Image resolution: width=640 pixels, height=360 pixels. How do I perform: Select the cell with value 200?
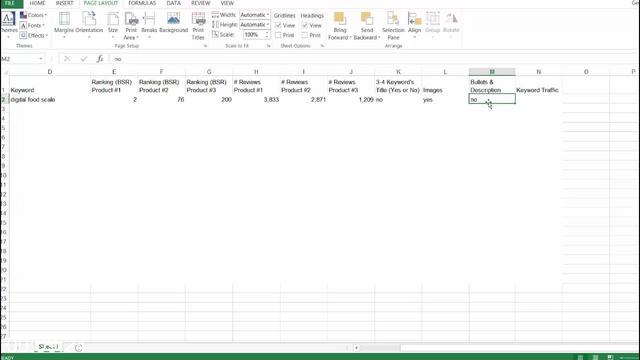tap(209, 100)
